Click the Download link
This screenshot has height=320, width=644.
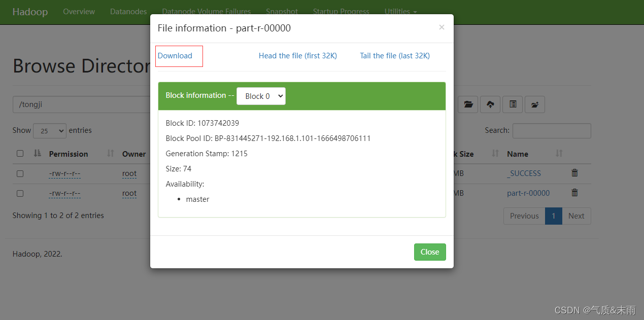click(175, 56)
